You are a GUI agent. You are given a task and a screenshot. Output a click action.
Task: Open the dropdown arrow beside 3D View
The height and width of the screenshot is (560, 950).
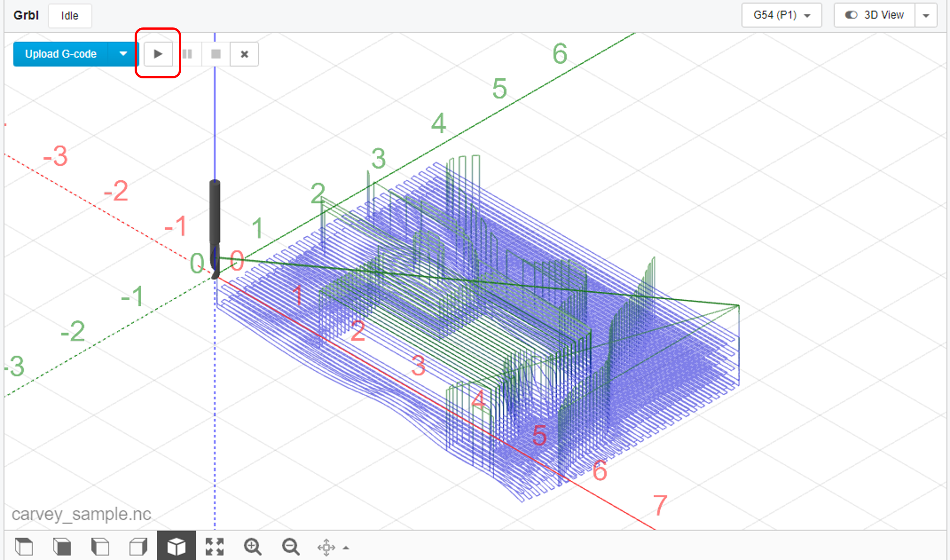pos(926,15)
